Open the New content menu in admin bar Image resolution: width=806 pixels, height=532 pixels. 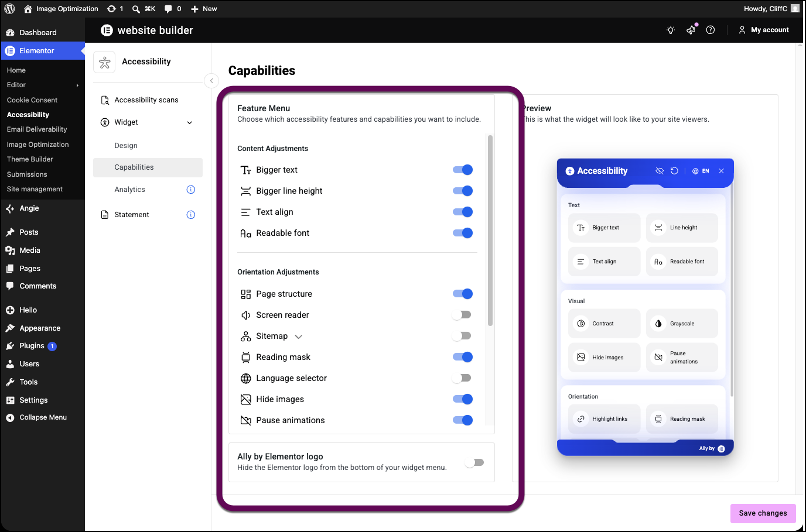pyautogui.click(x=204, y=9)
